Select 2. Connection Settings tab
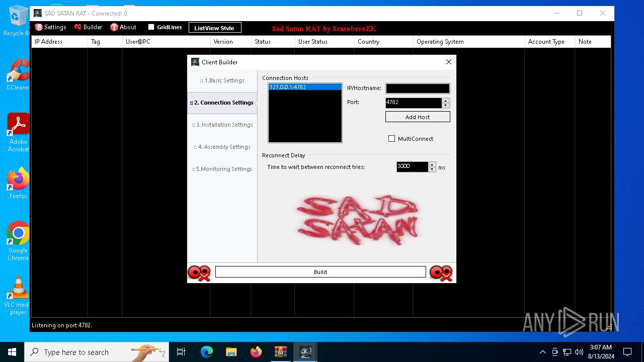This screenshot has height=362, width=644. [222, 103]
